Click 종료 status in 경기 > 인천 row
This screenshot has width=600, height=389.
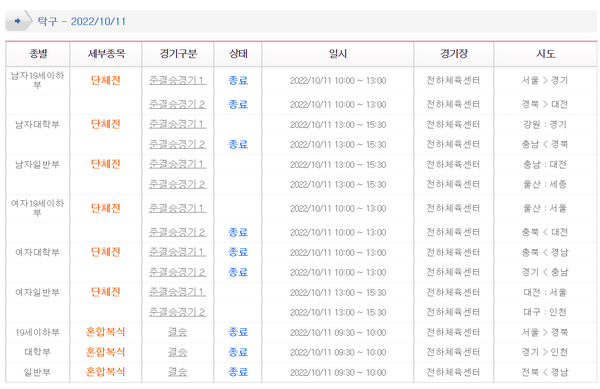pos(238,352)
